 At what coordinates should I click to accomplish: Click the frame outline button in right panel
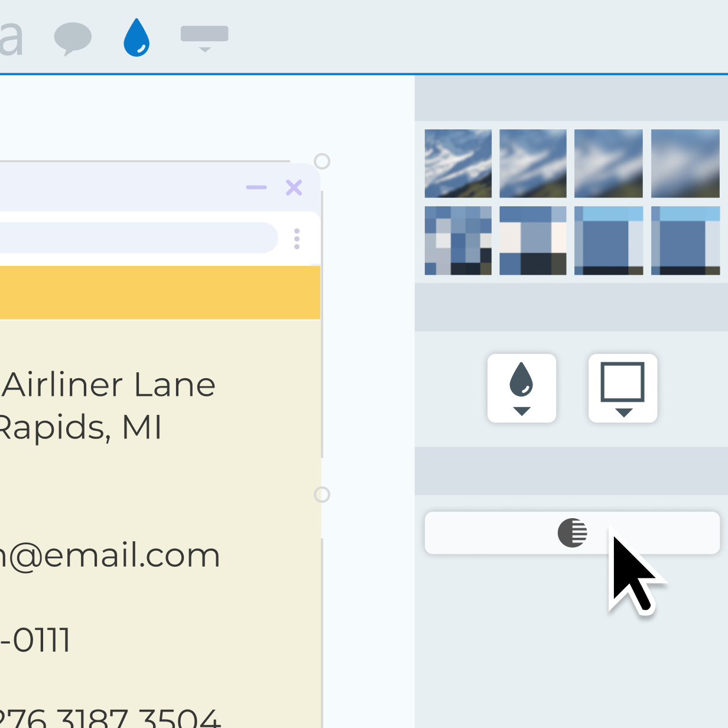coord(623,383)
